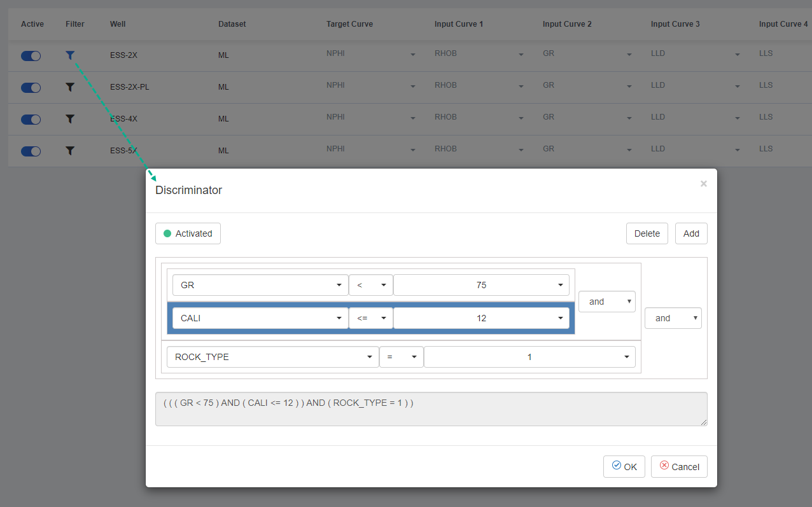Open ROCK_TYPE value dropdown showing 1
812x507 pixels.
click(529, 357)
